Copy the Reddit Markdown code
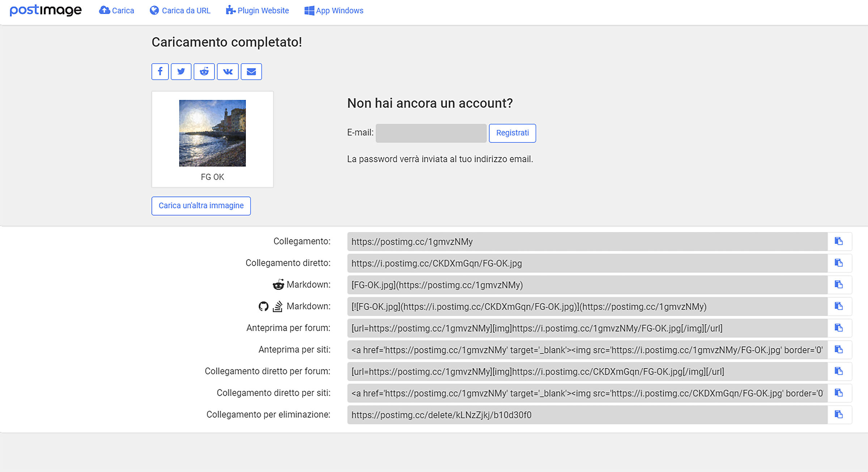 [839, 285]
